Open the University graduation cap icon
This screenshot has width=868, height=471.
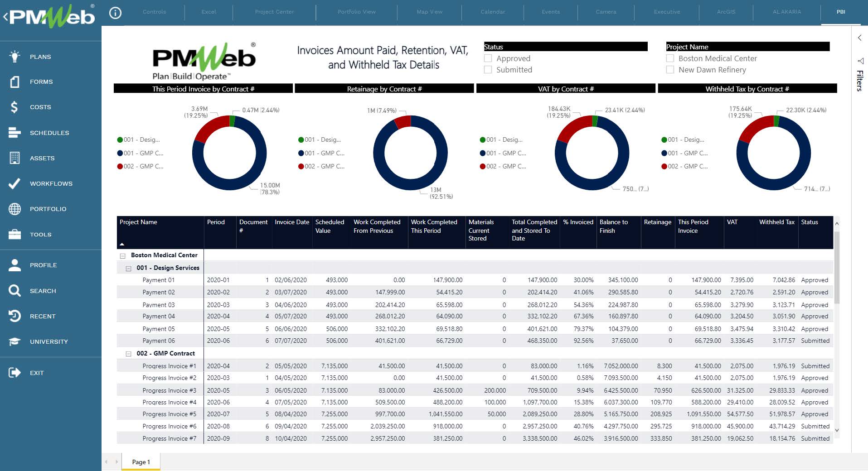pyautogui.click(x=15, y=341)
